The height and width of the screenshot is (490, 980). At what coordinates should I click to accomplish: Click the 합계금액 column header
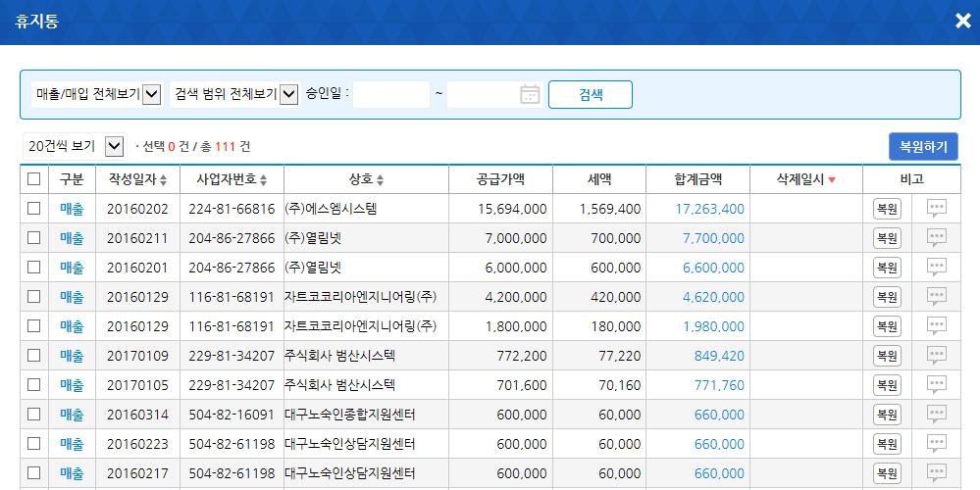698,179
